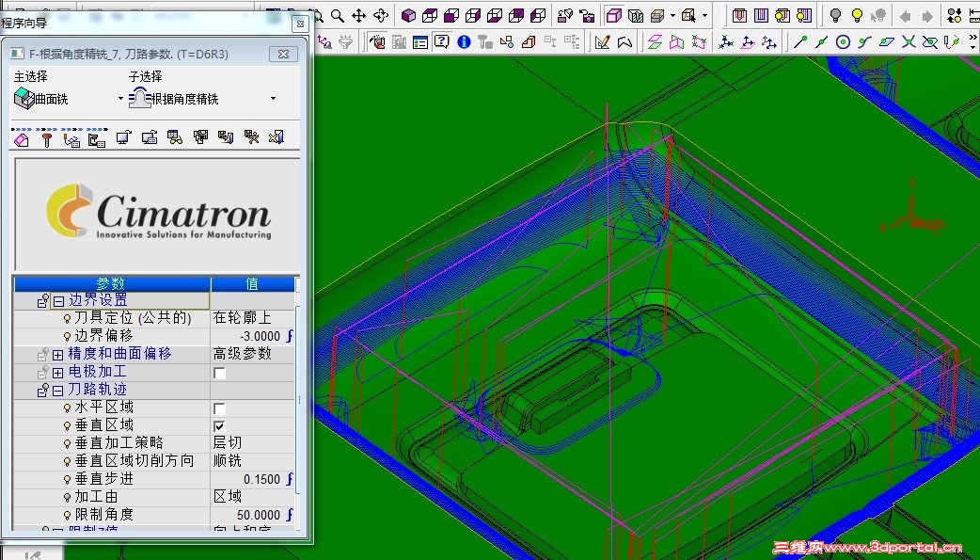Image resolution: width=980 pixels, height=560 pixels.
Task: Enable the 电极加工 checkbox
Action: pos(219,373)
